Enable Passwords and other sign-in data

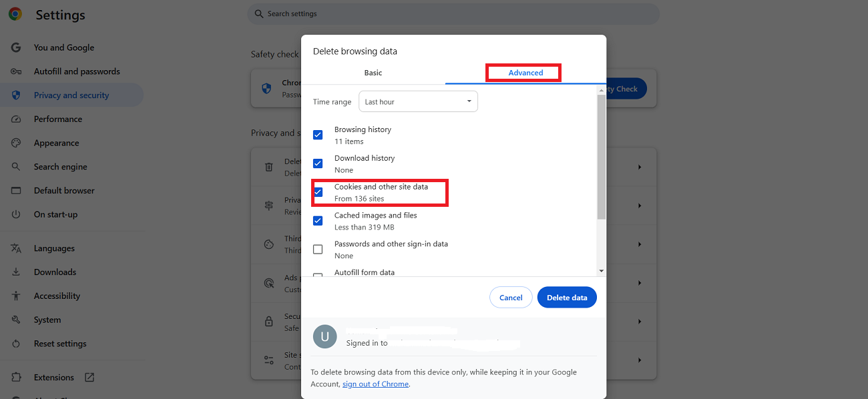coord(318,249)
